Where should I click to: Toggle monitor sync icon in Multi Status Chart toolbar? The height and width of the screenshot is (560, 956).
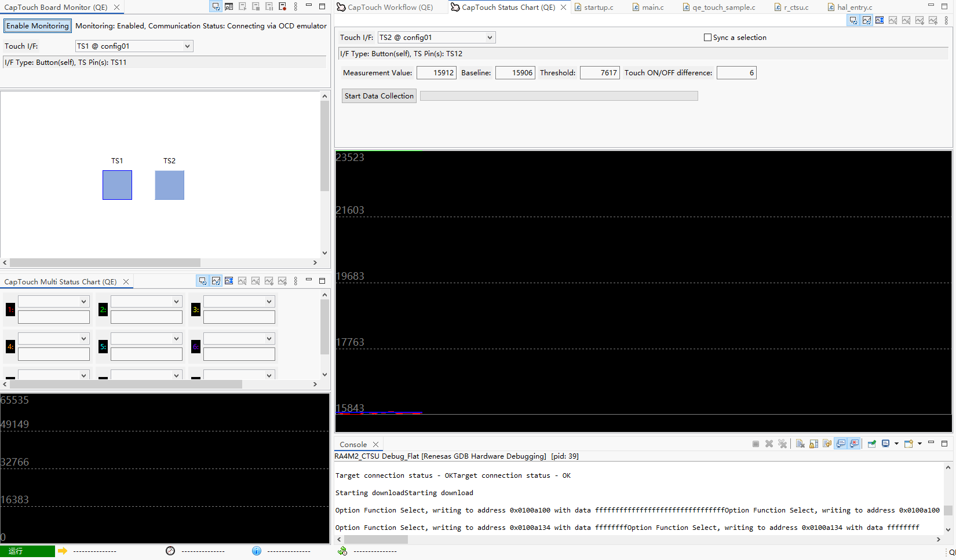[x=202, y=281]
